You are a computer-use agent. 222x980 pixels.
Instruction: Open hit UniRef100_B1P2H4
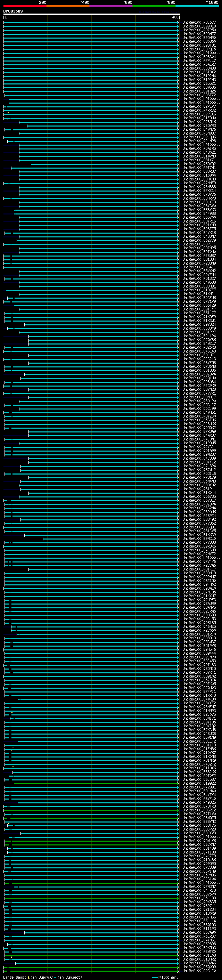pos(199,76)
